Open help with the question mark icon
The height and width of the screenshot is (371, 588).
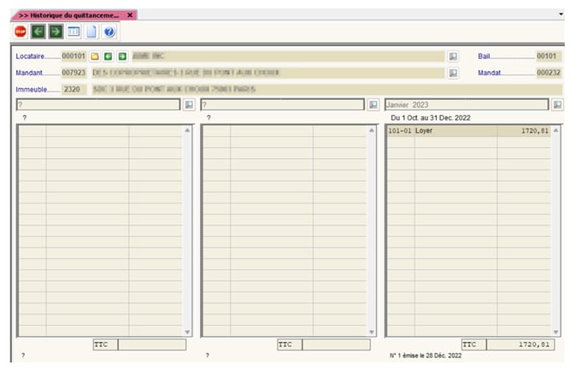pyautogui.click(x=109, y=32)
